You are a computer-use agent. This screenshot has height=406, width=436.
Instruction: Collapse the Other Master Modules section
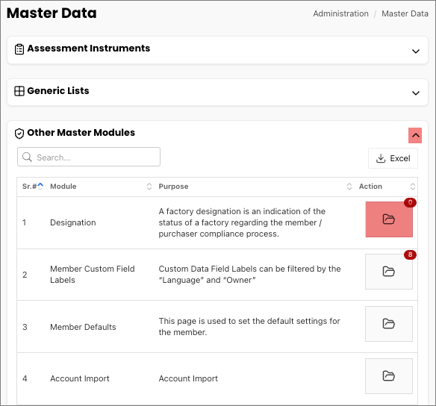click(415, 135)
